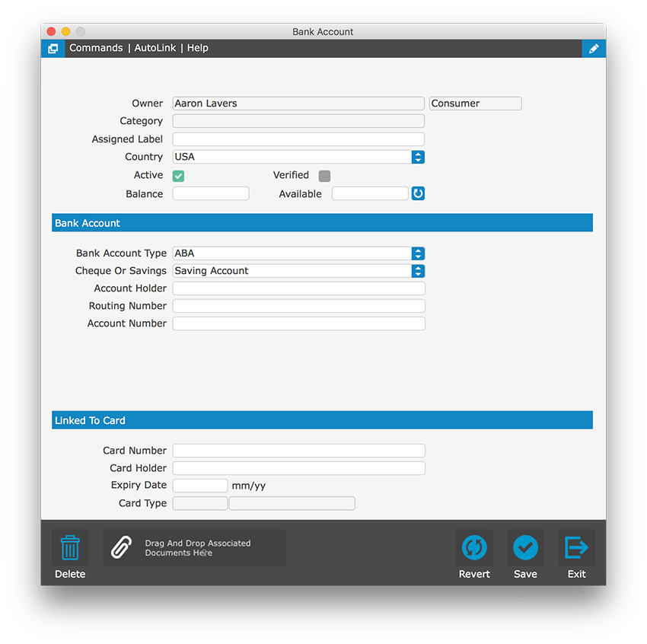The height and width of the screenshot is (644, 647).
Task: Open the Help menu
Action: pyautogui.click(x=198, y=48)
